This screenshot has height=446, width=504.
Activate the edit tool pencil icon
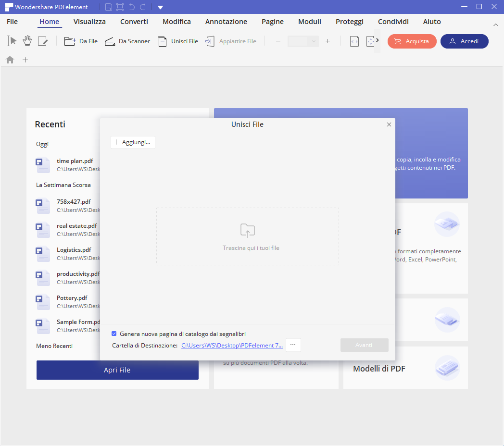43,41
